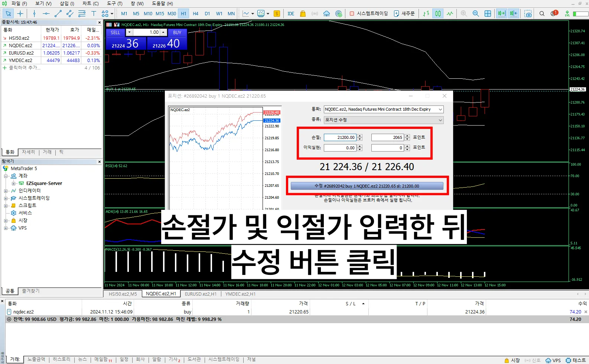Switch chart to candlestick type

click(438, 13)
